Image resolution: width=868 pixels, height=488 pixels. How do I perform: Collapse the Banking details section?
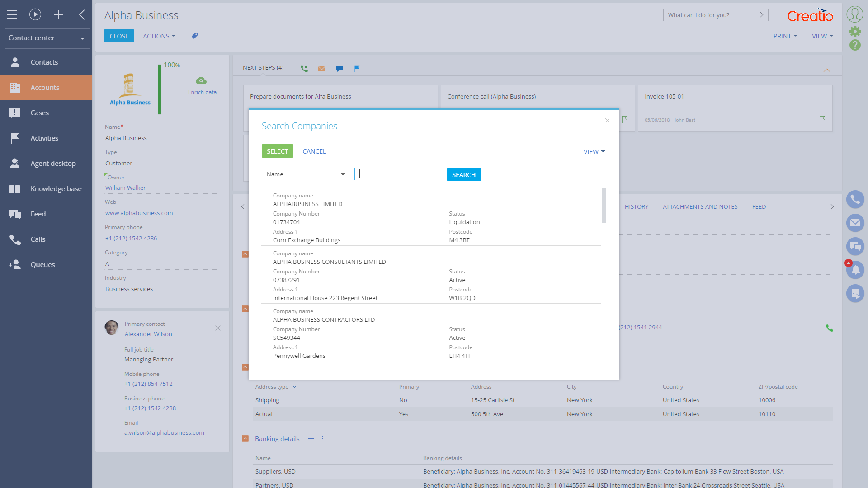pos(245,438)
